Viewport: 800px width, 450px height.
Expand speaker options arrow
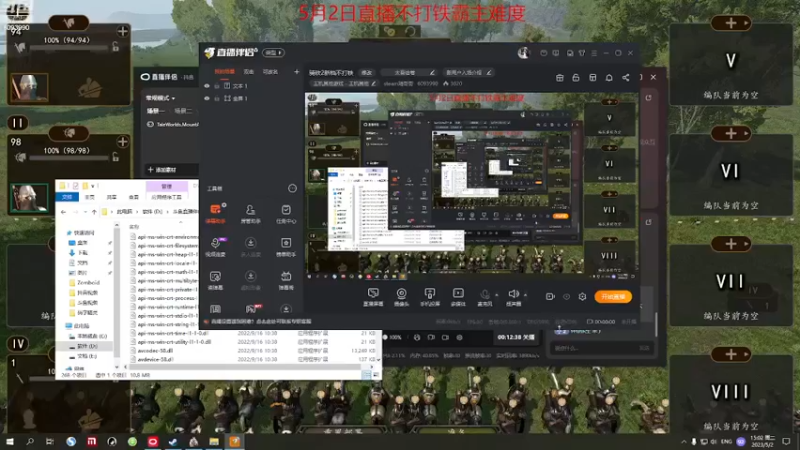[x=526, y=295]
